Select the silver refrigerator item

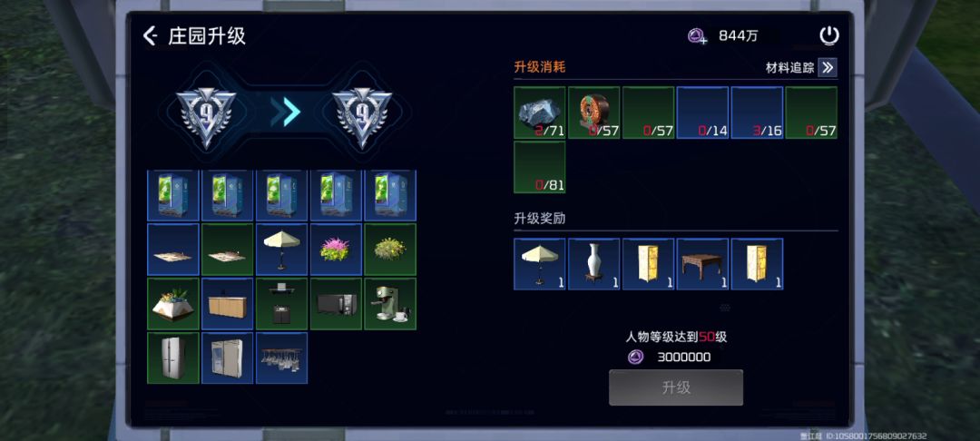pos(172,358)
